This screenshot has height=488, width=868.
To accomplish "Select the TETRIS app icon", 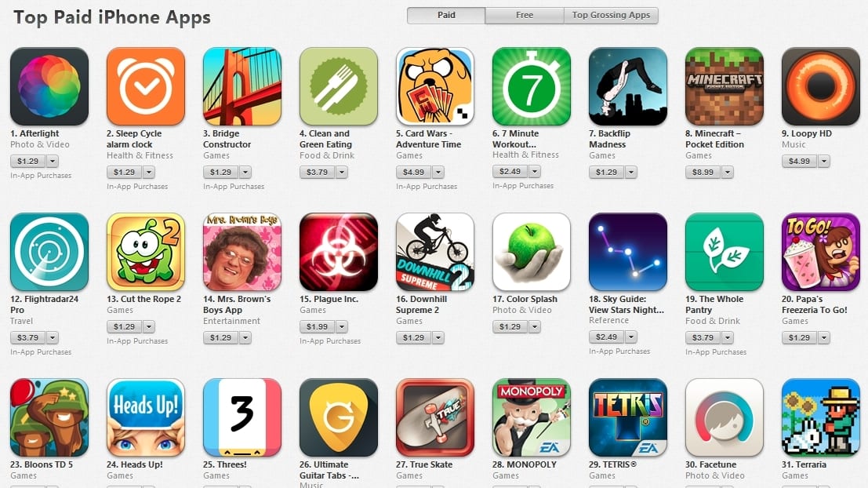I will point(628,417).
